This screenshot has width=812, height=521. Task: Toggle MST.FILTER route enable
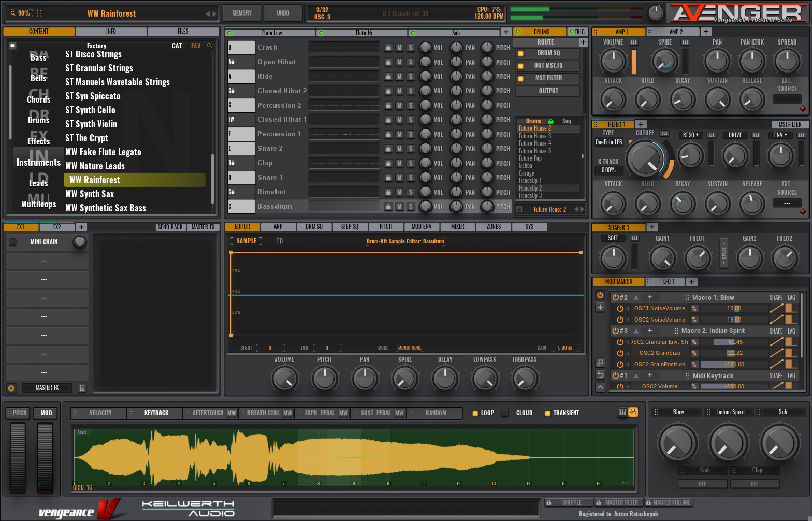click(x=520, y=78)
